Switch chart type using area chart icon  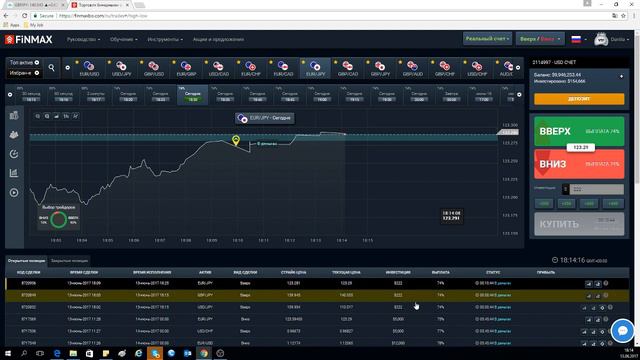[56, 116]
